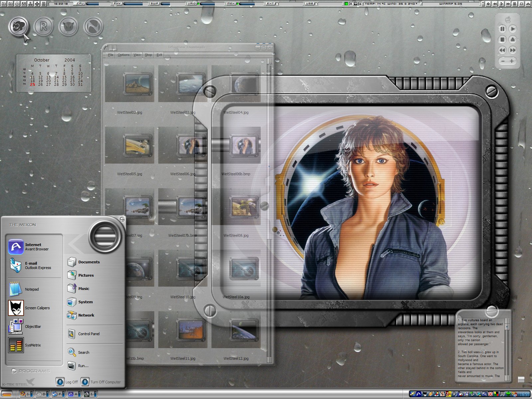
Task: Open the Options menu in IrfanView Thumbnails
Action: (x=123, y=55)
